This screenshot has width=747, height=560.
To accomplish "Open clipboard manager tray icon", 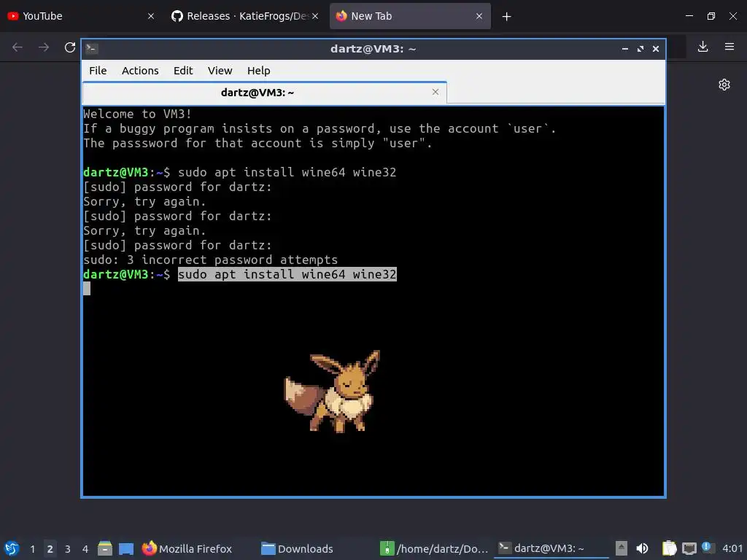I will (670, 548).
